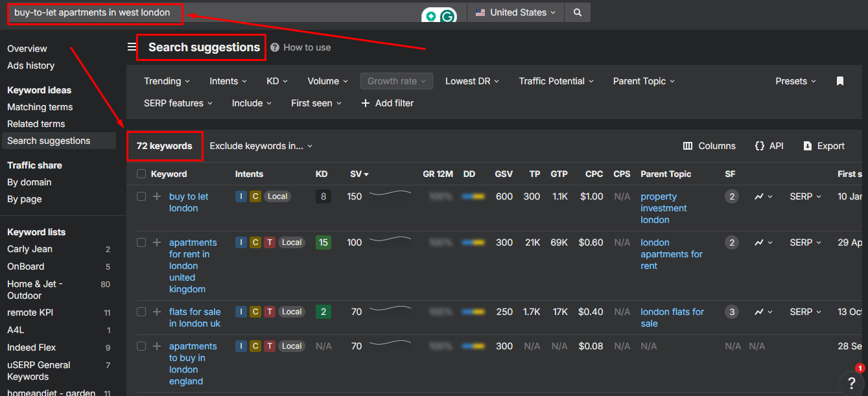Click the green Grammarly icon in search bar
The width and height of the screenshot is (868, 396).
click(x=448, y=16)
